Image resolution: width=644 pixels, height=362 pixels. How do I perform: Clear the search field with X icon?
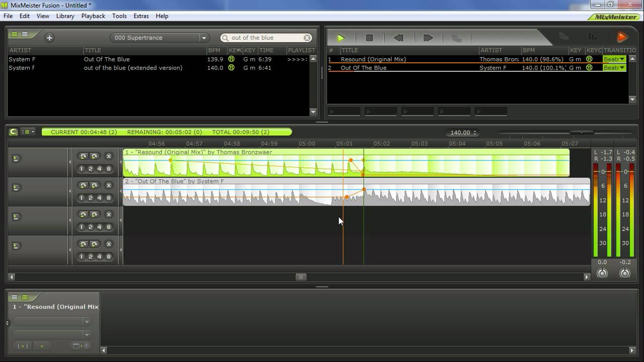(x=307, y=38)
